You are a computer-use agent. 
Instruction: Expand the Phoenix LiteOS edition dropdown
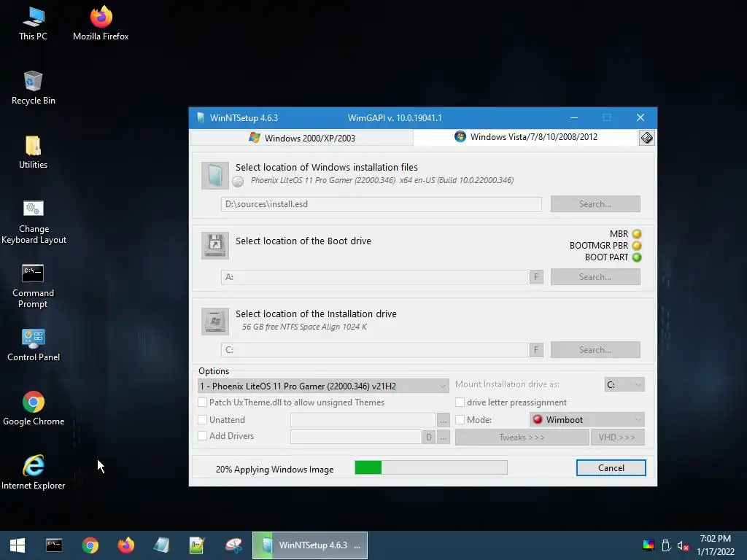pos(323,386)
